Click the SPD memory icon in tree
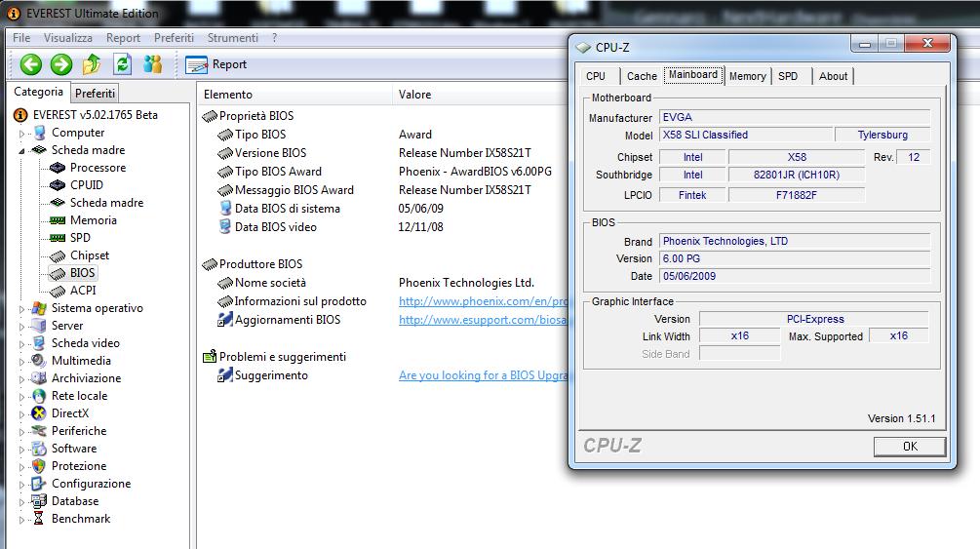Viewport: 980px width, 549px height. tap(58, 238)
